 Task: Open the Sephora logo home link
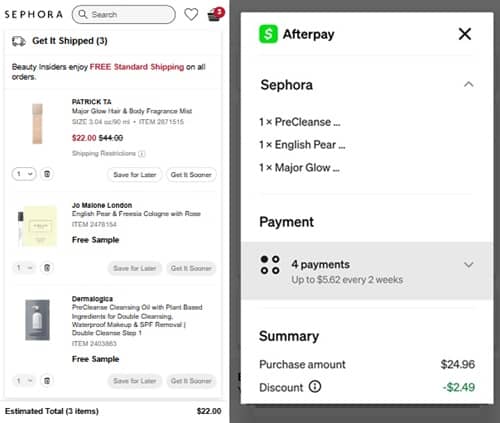[33, 14]
